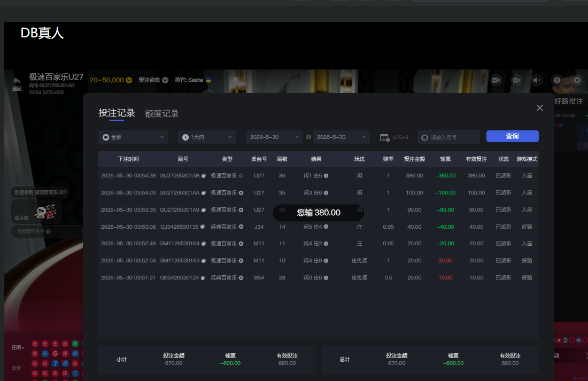The height and width of the screenshot is (381, 588).
Task: Show result details icon for 闲4 庄9
Action: point(326,261)
